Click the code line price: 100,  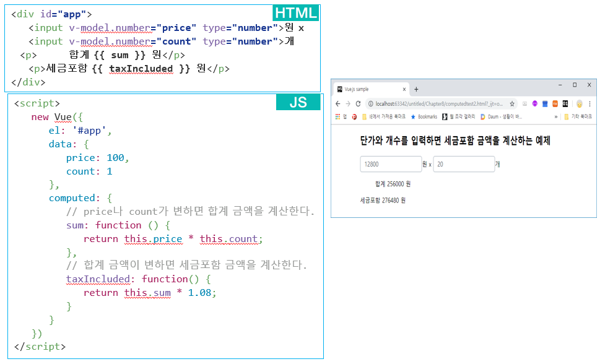98,158
